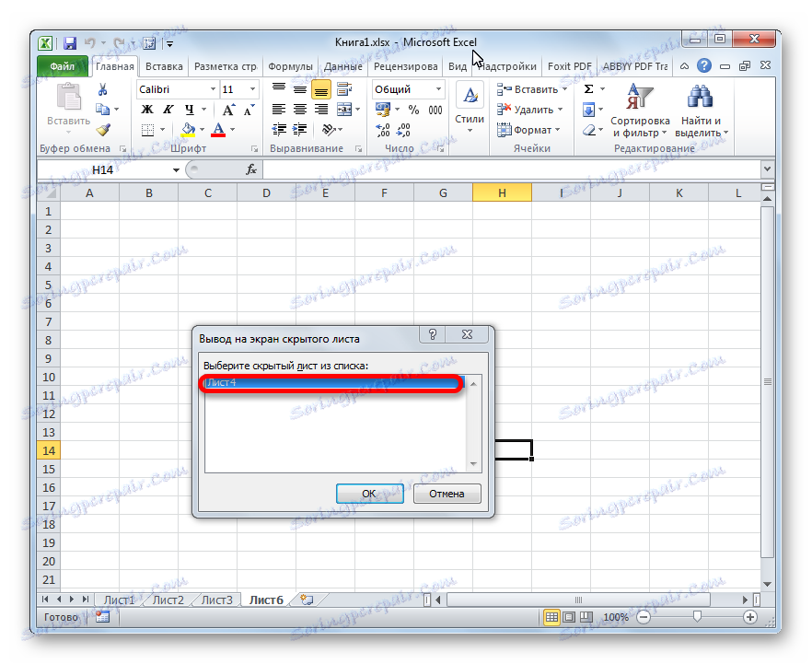Align text right
This screenshot has height=664, width=812.
click(321, 110)
